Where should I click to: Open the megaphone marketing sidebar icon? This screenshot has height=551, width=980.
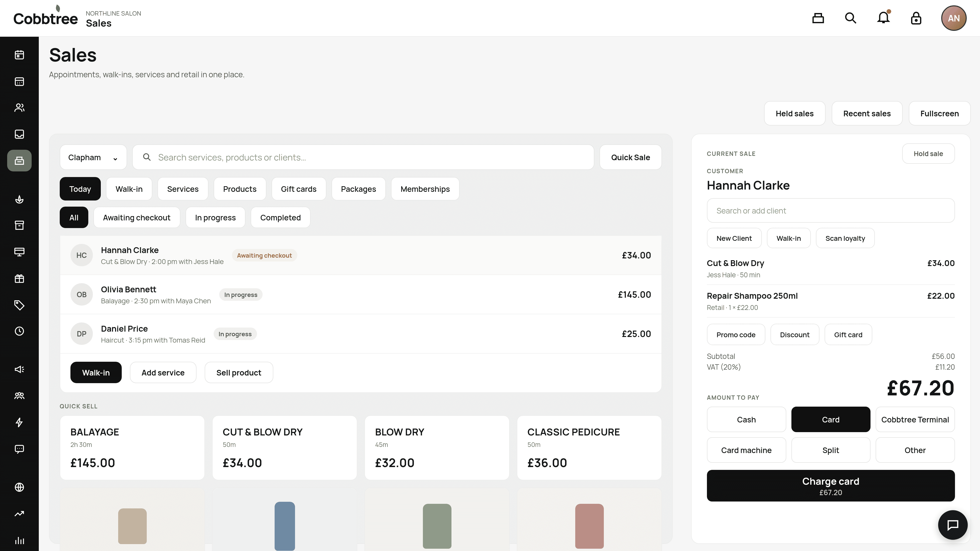pyautogui.click(x=19, y=369)
